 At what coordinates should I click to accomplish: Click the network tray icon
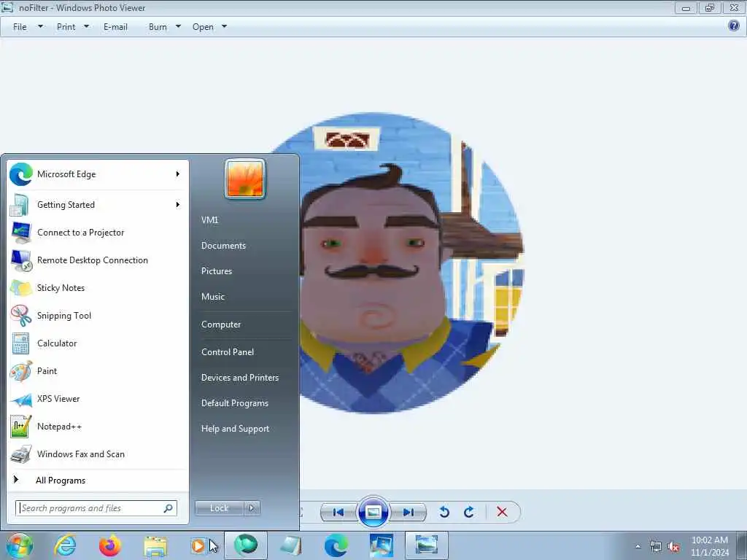coord(656,547)
